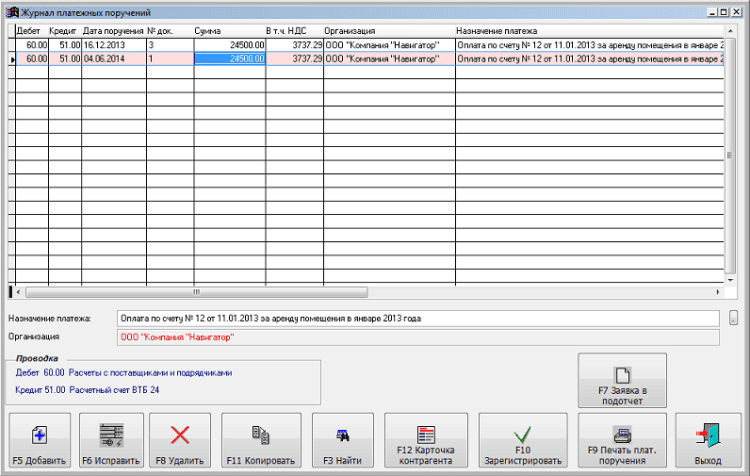This screenshot has height=476, width=750.
Task: Click Дебет 60.00 Расчеты с поставщиками text
Action: click(123, 373)
